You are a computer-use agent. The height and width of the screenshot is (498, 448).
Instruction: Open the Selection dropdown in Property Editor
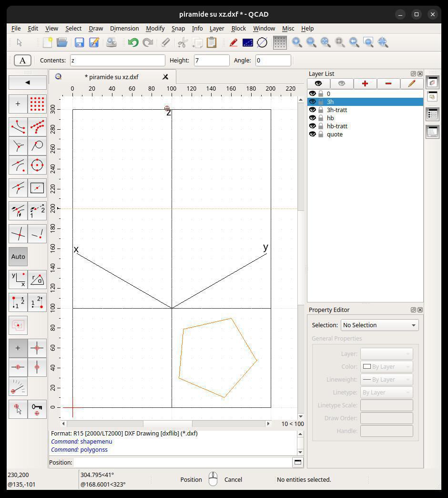point(379,325)
